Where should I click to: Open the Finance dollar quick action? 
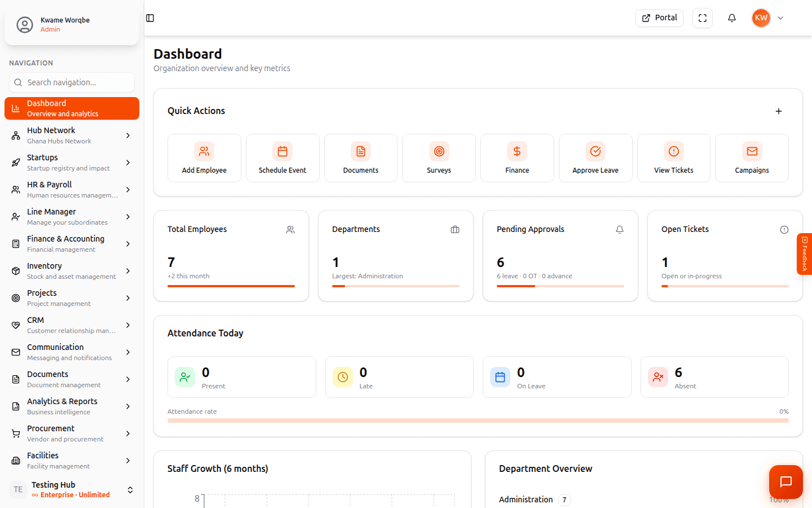[x=517, y=158]
